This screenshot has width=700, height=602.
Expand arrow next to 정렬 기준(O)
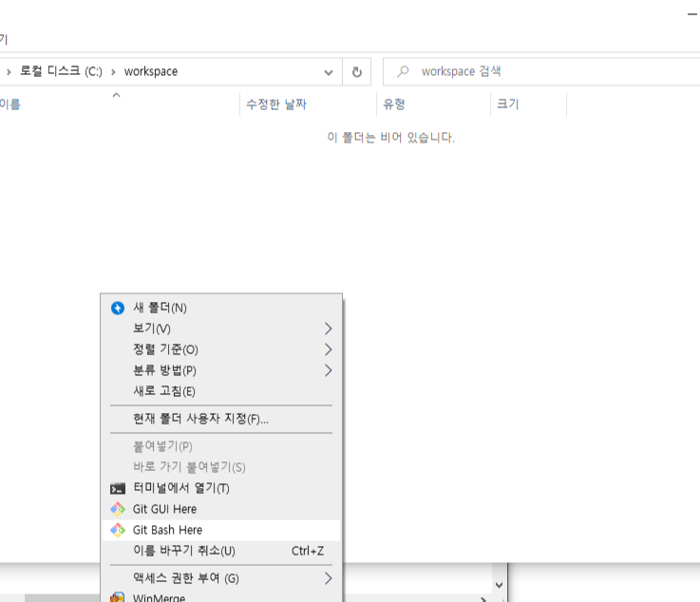pyautogui.click(x=328, y=349)
